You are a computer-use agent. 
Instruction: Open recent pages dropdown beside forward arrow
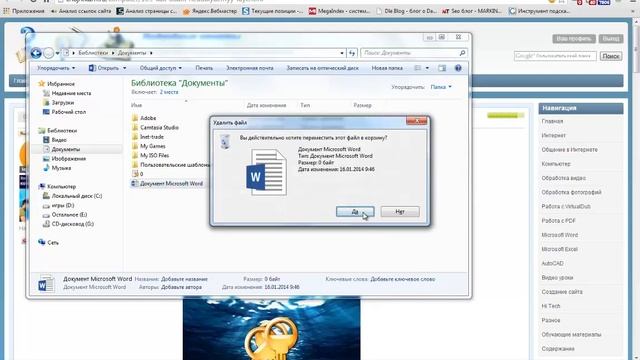[58, 53]
